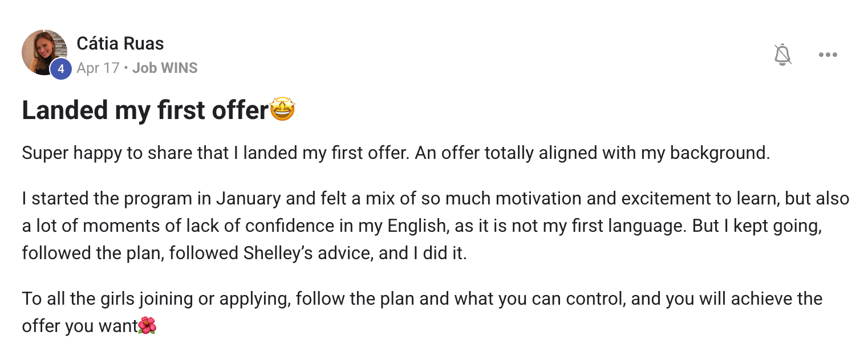Click the word 'English' in the post
Screen dimensions: 868x344
pyautogui.click(x=416, y=226)
